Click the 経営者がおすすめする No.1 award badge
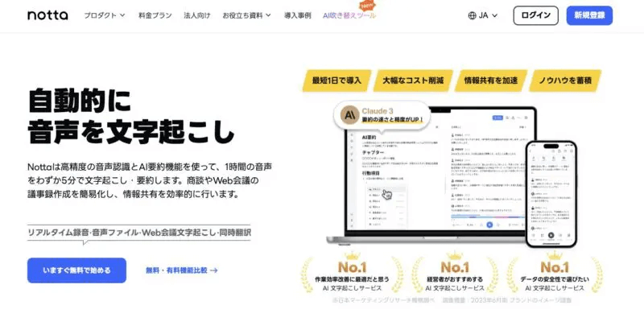 coord(454,275)
